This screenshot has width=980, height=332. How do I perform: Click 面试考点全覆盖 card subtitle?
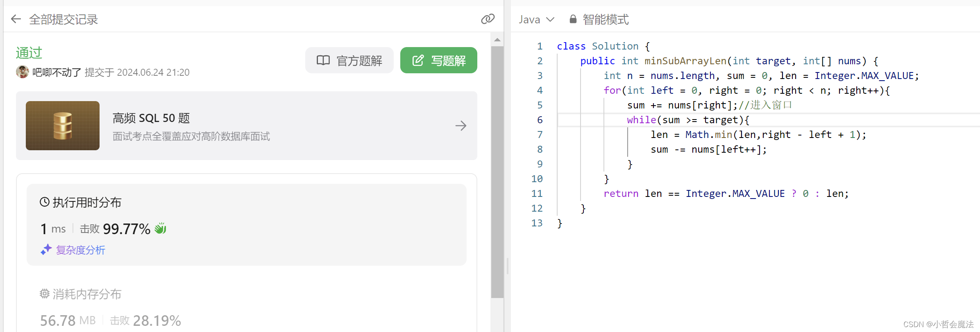point(191,136)
